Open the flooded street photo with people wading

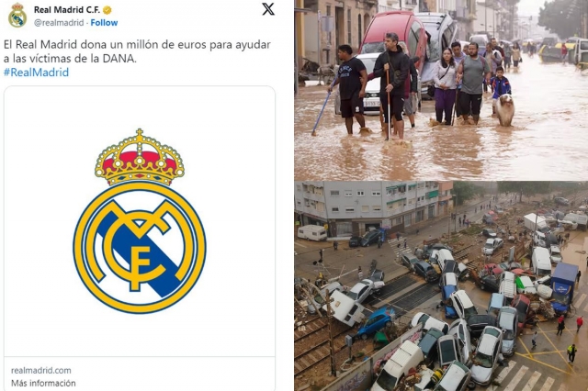tap(441, 90)
